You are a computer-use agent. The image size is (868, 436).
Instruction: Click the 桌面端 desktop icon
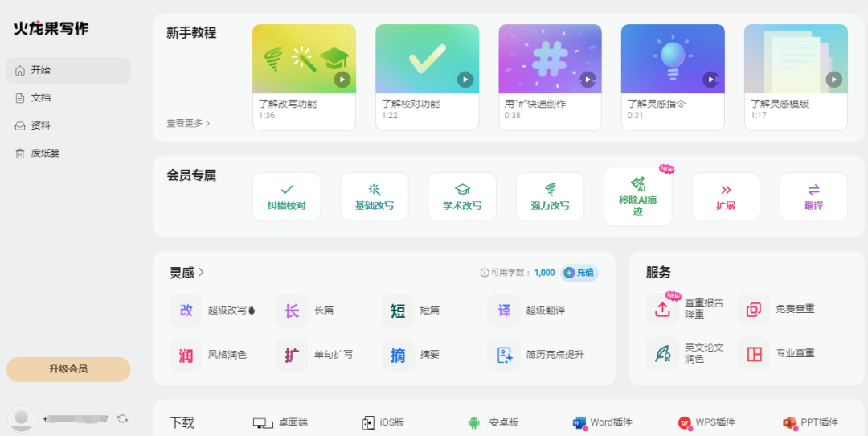coord(263,422)
